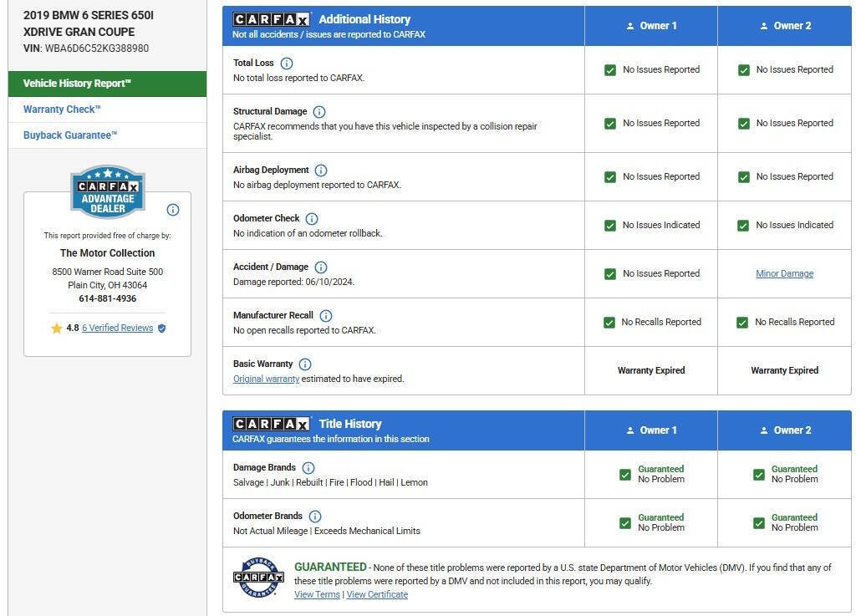Open the View Certificate link
Image resolution: width=856 pixels, height=616 pixels.
coord(377,595)
